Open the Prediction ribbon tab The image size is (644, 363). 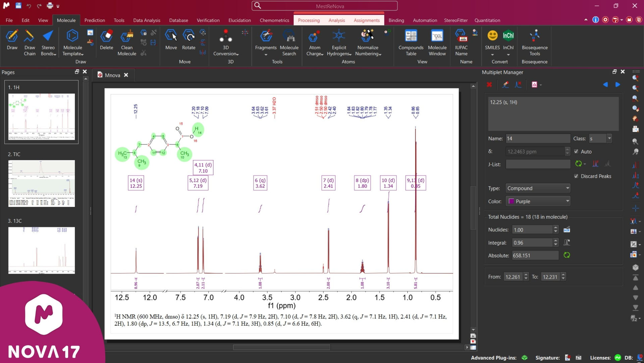pos(95,20)
